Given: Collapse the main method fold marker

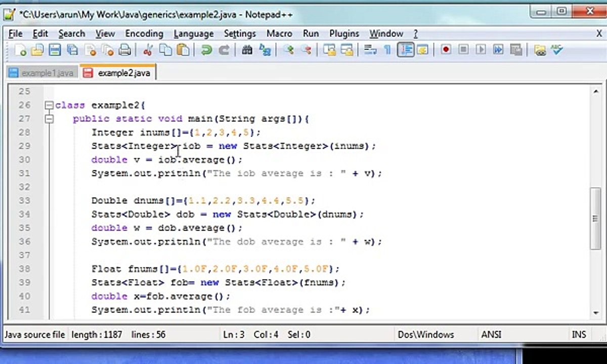Looking at the screenshot, I should [x=49, y=119].
